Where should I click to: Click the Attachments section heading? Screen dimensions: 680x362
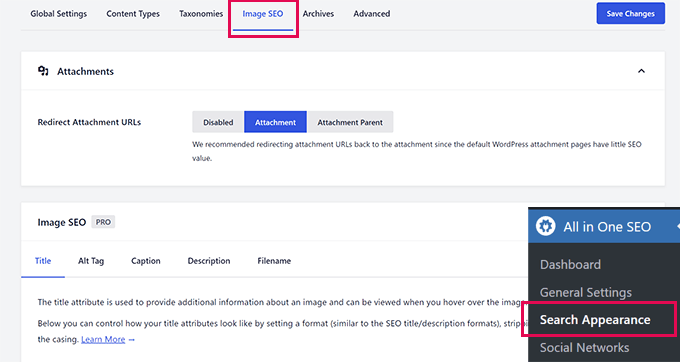coord(85,72)
